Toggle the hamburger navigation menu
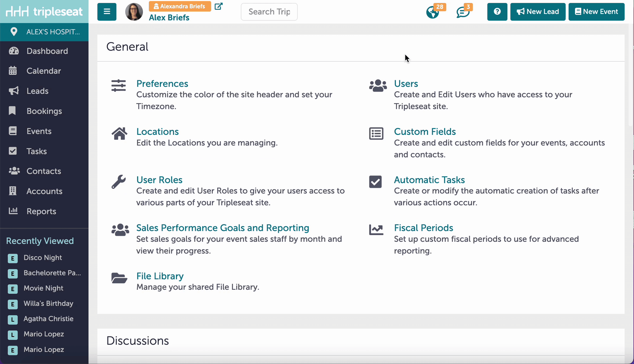 click(106, 12)
